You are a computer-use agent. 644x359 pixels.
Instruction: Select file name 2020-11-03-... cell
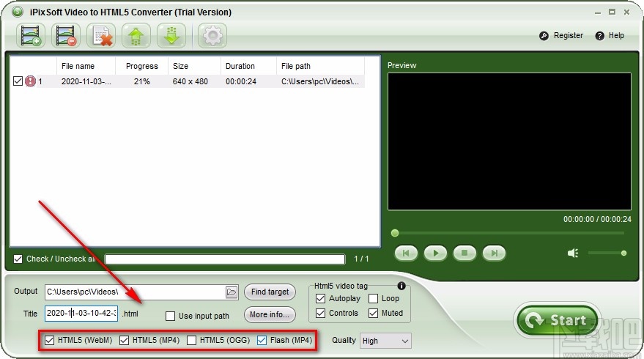coord(86,81)
